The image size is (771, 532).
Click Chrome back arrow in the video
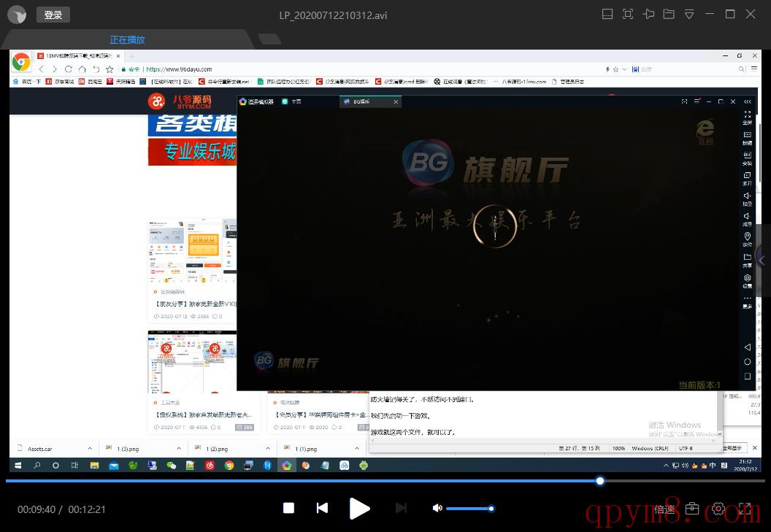(42, 69)
